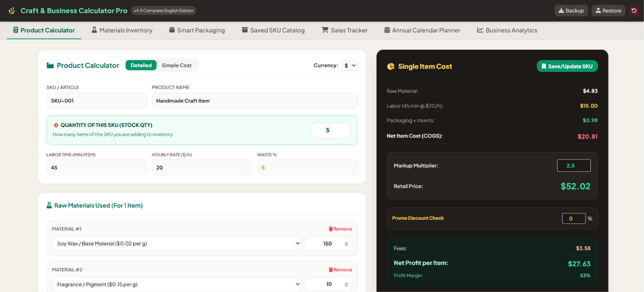Switch to the Annual Calendar Planner tab
The height and width of the screenshot is (292, 644).
click(x=422, y=30)
